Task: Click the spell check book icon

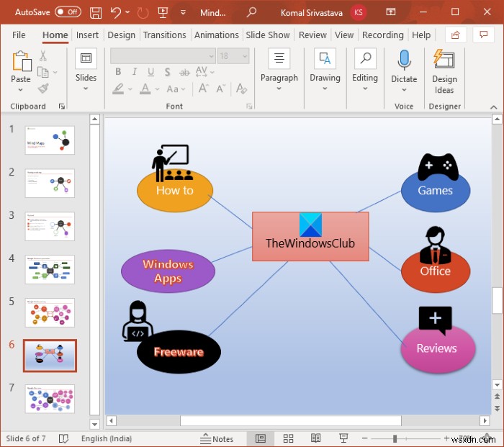Action: click(x=63, y=438)
